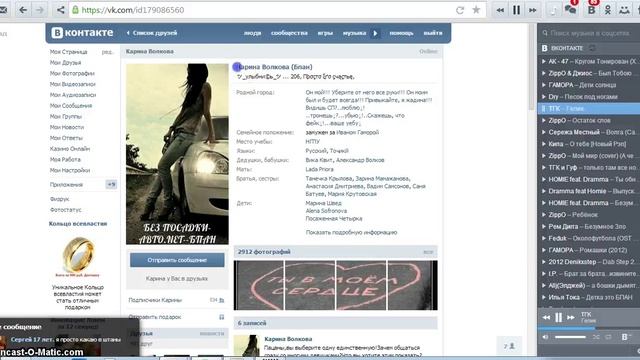
Task: Open the music note toolbar icon
Action: tap(554, 10)
